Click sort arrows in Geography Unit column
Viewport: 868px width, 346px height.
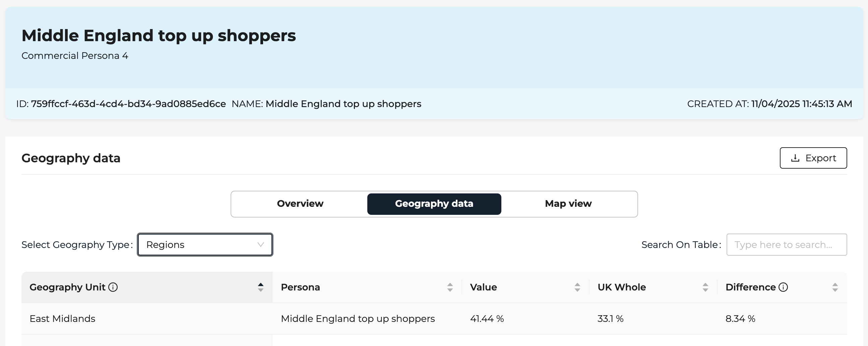pos(260,287)
